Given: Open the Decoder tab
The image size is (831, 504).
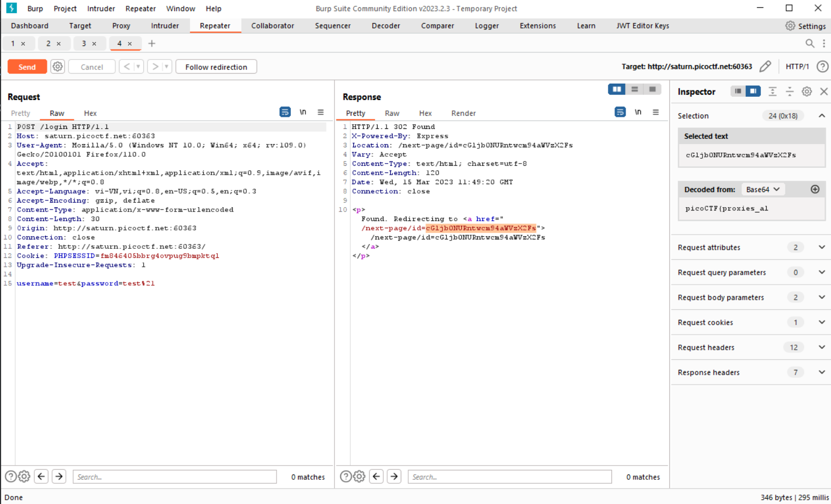Looking at the screenshot, I should [385, 26].
